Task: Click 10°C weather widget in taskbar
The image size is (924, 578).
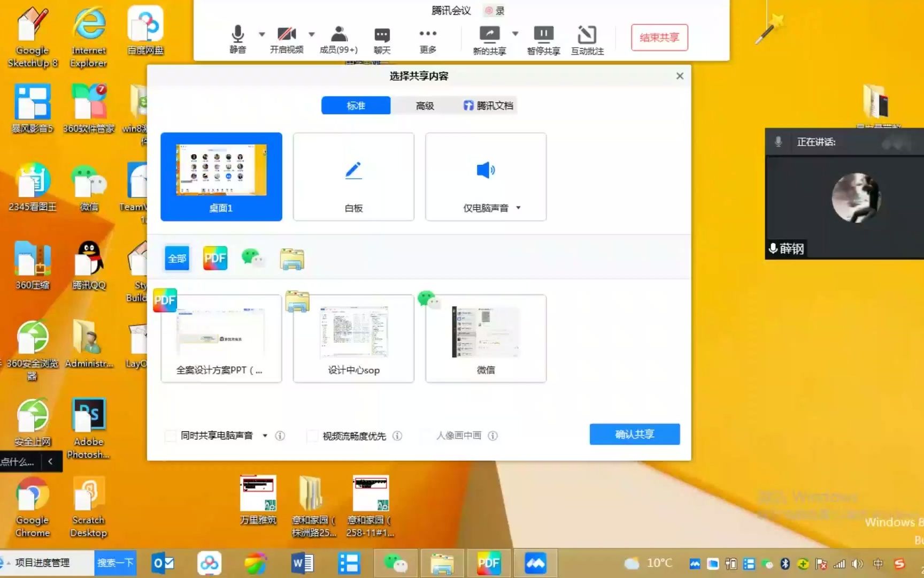Action: coord(649,563)
